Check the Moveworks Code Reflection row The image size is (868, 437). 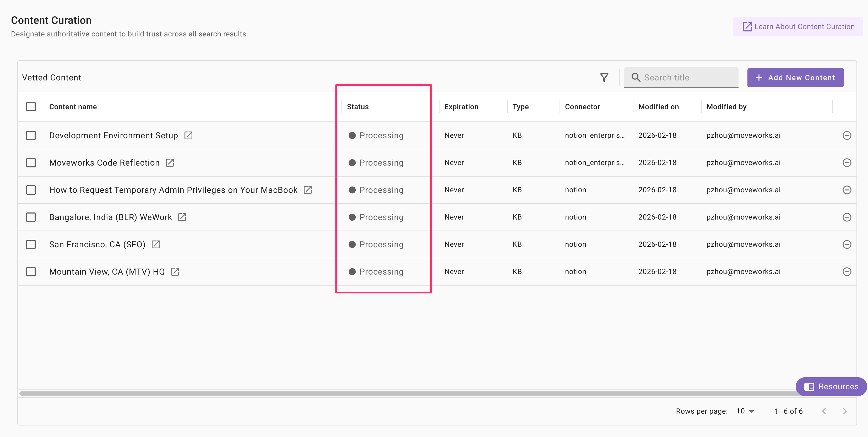[x=31, y=163]
